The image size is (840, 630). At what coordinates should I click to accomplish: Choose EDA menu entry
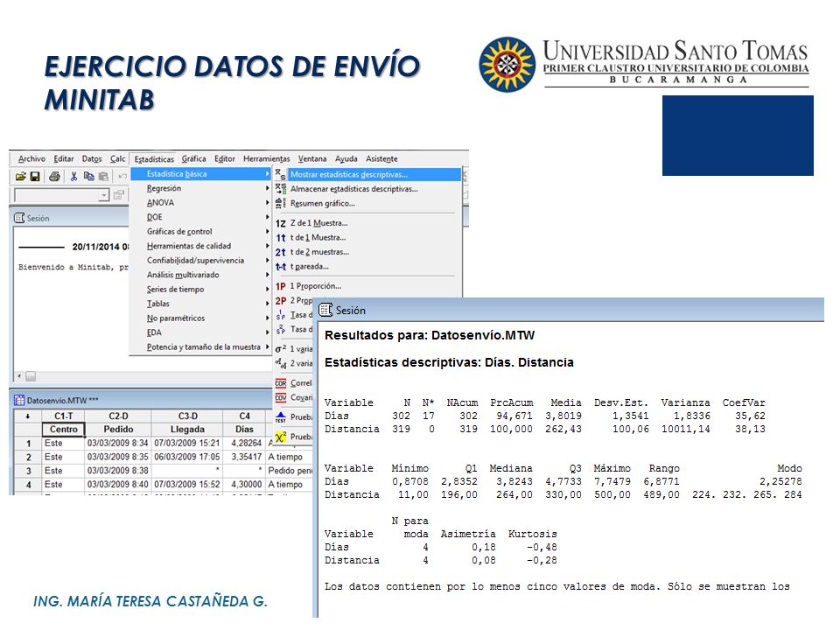201,332
